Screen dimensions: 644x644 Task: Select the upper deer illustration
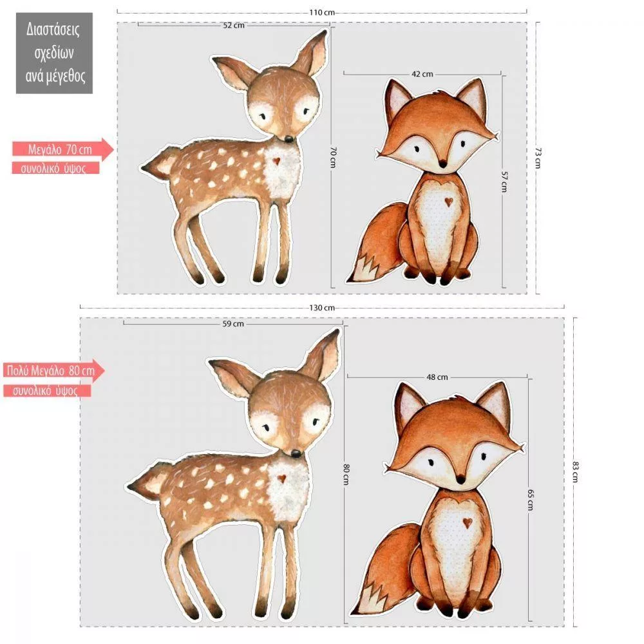pyautogui.click(x=234, y=157)
